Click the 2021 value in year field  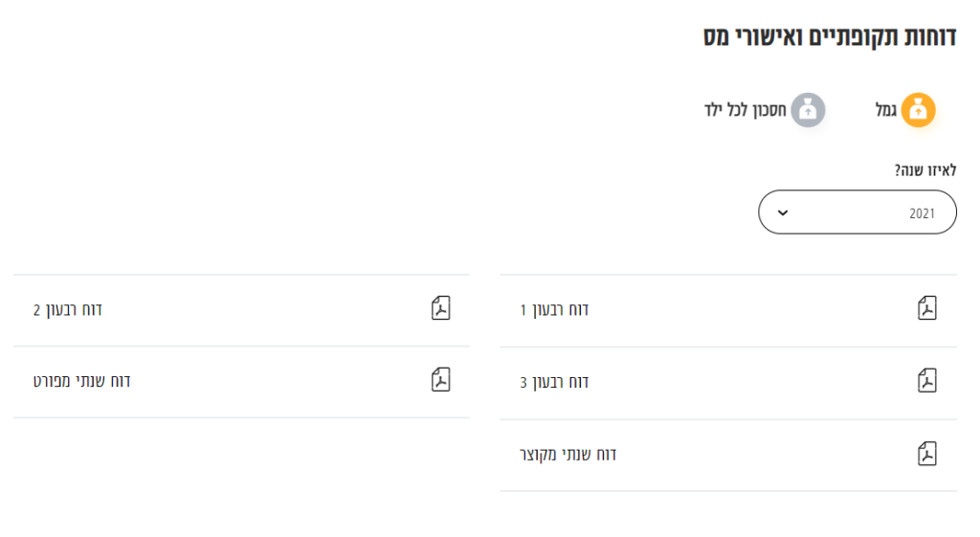pyautogui.click(x=922, y=213)
